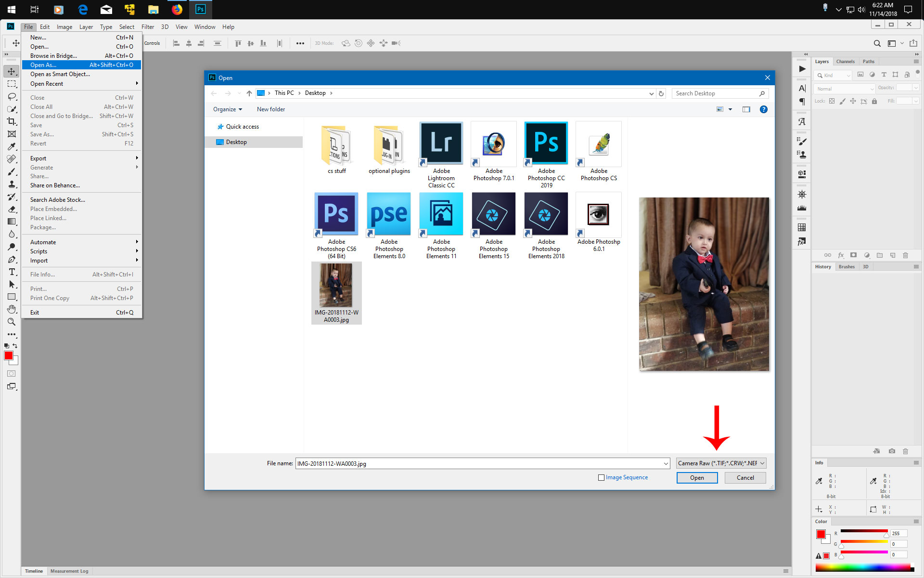The width and height of the screenshot is (924, 578).
Task: Expand the Automate submenu
Action: coord(82,242)
